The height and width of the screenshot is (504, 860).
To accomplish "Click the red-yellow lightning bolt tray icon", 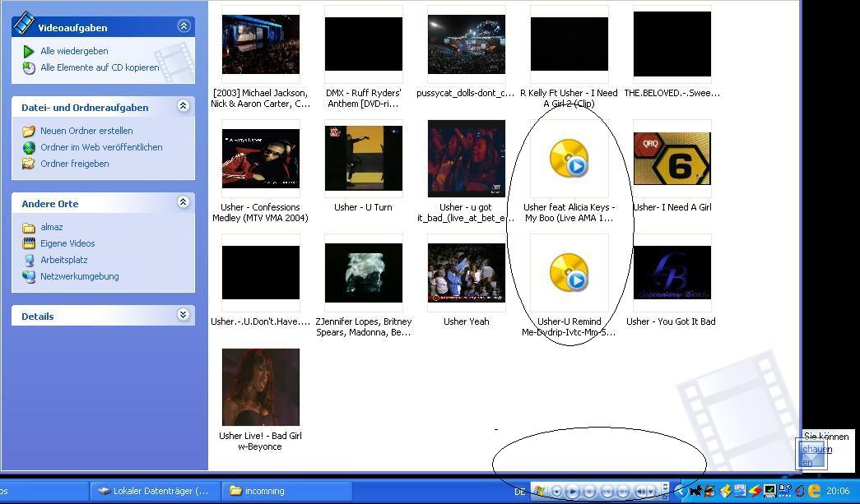I will [x=755, y=492].
